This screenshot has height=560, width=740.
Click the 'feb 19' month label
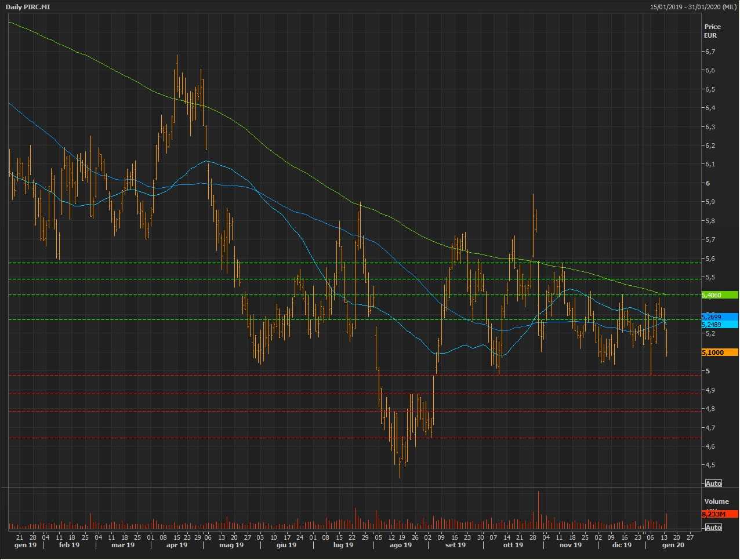coord(69,545)
